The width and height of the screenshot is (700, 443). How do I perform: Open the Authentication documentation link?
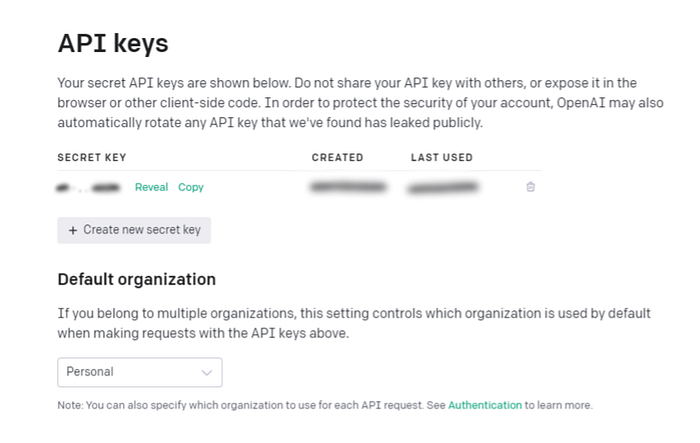point(485,405)
